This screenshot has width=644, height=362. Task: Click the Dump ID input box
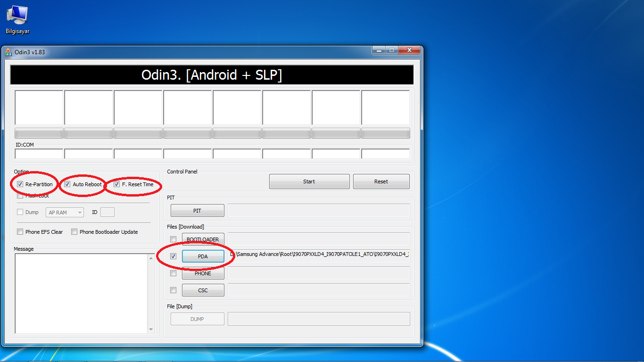107,213
